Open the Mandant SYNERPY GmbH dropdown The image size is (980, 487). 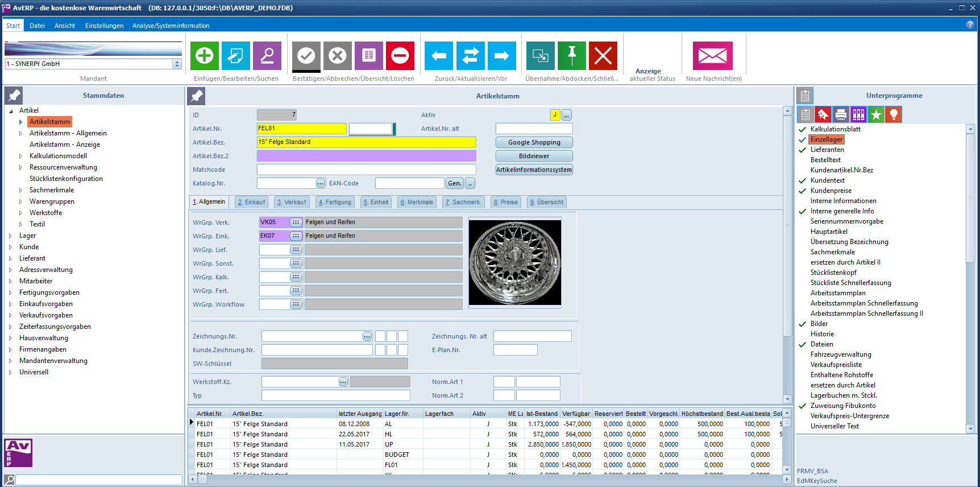click(177, 64)
